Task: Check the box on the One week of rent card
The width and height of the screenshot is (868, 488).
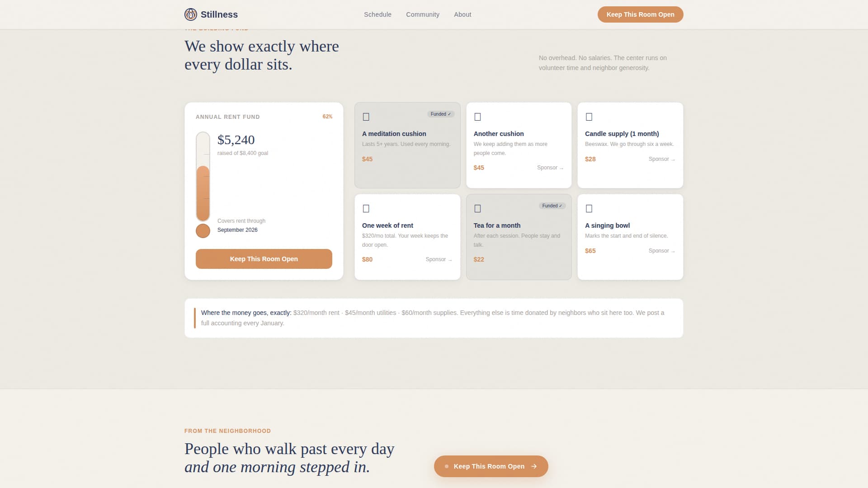Action: point(367,208)
